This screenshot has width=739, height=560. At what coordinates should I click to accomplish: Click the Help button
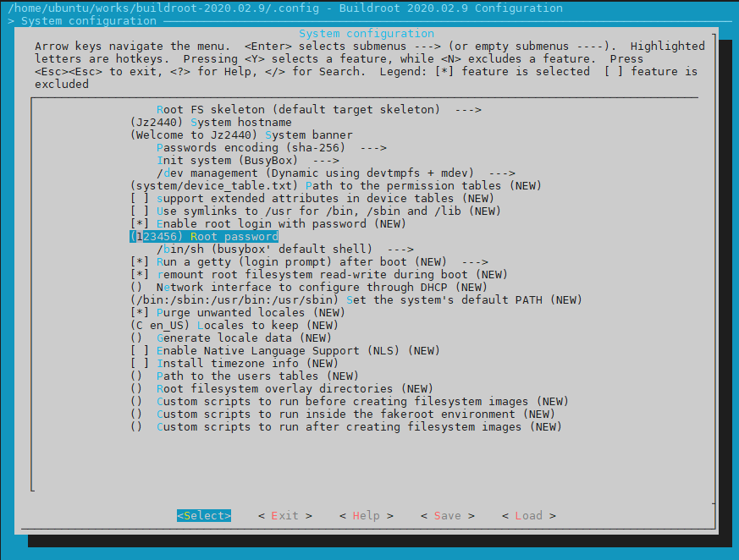pyautogui.click(x=367, y=516)
